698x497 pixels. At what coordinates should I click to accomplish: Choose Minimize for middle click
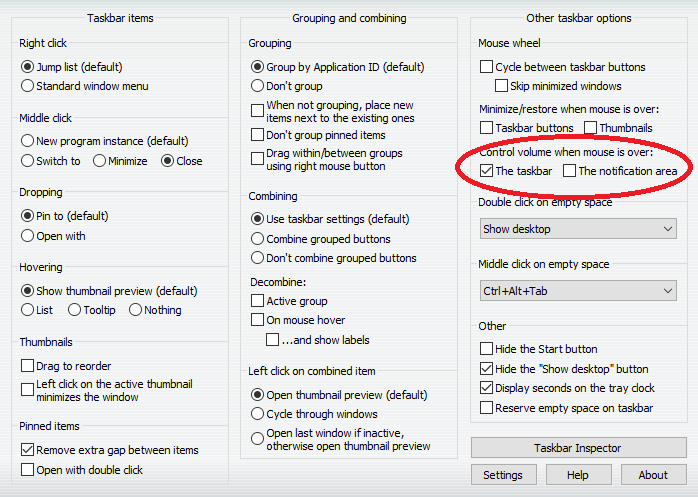pyautogui.click(x=100, y=161)
